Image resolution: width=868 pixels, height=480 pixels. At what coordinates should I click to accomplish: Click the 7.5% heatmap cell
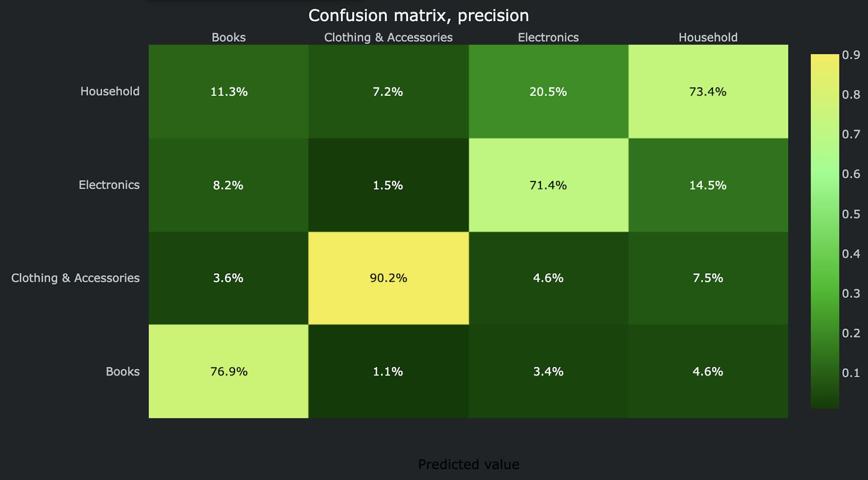[x=708, y=278]
